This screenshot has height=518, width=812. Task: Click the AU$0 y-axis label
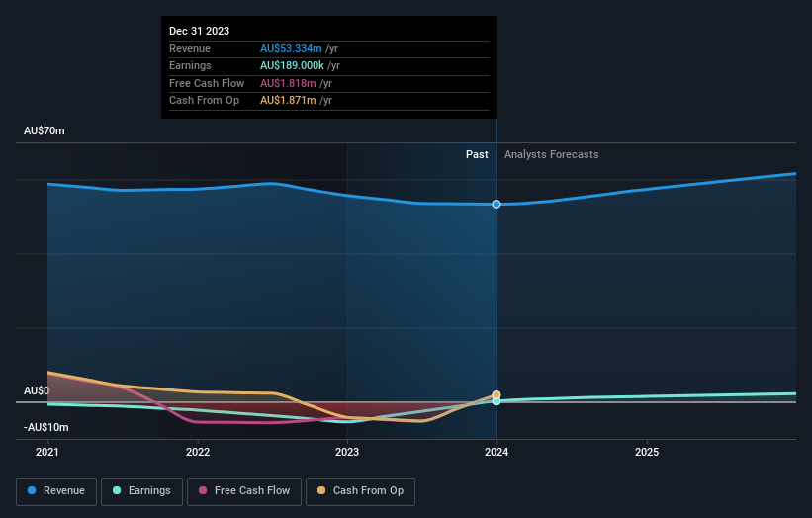[37, 391]
